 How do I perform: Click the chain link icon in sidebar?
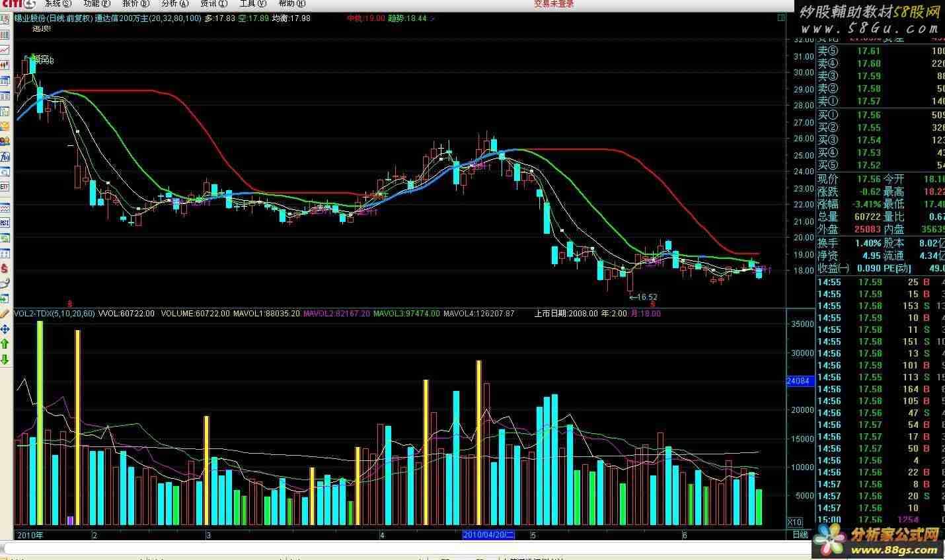(x=5, y=283)
